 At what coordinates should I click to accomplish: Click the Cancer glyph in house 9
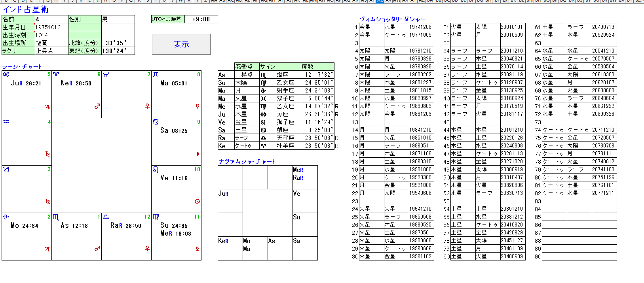point(156,122)
